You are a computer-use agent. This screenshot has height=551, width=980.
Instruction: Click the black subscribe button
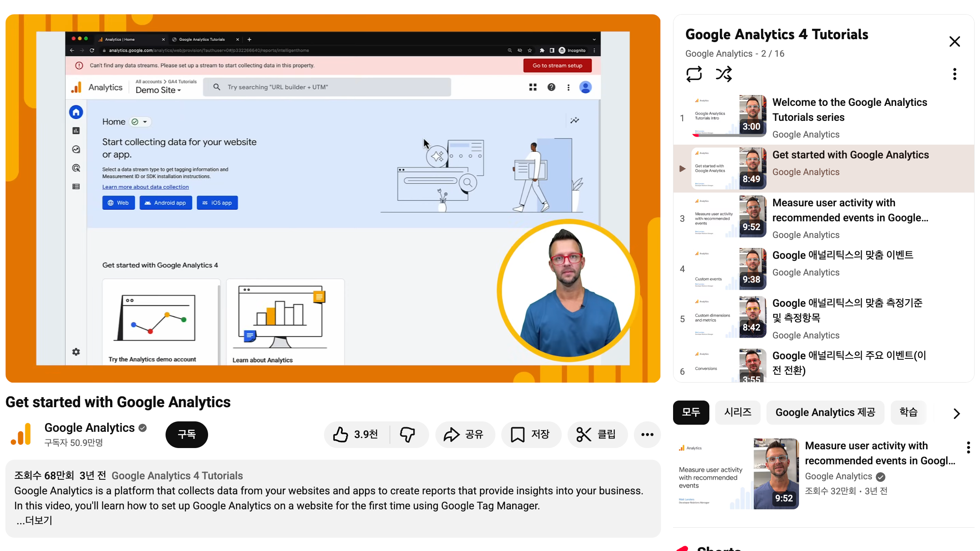(186, 434)
